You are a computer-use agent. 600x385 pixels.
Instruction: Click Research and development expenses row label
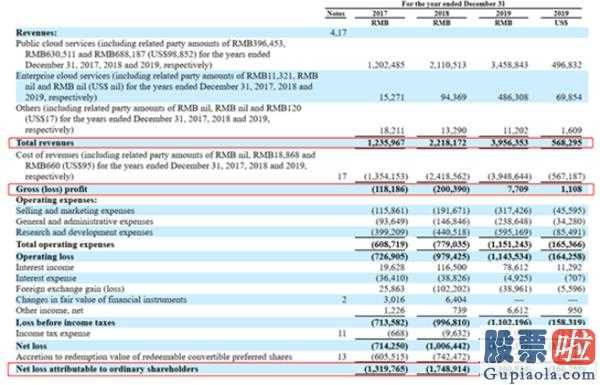coord(84,232)
